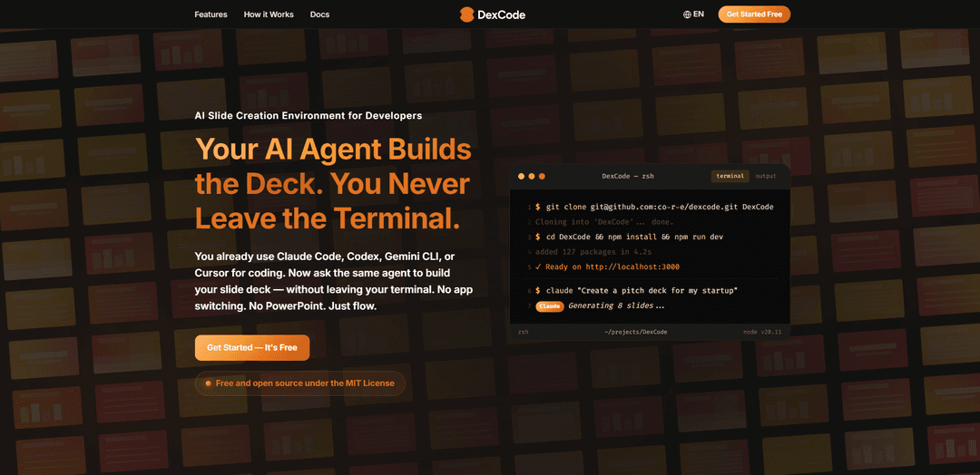The height and width of the screenshot is (475, 980).
Task: Click the third dot in terminal title bar
Action: click(x=542, y=176)
